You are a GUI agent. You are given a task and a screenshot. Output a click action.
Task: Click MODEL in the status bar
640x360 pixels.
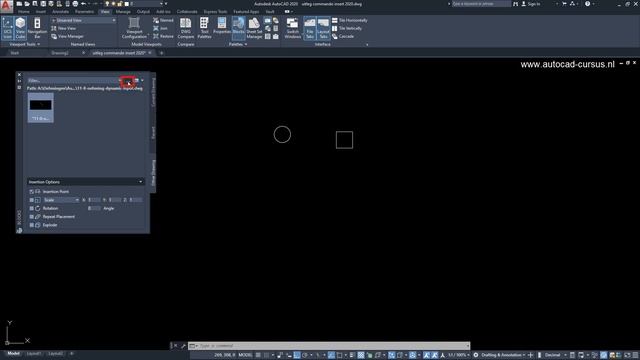point(245,355)
